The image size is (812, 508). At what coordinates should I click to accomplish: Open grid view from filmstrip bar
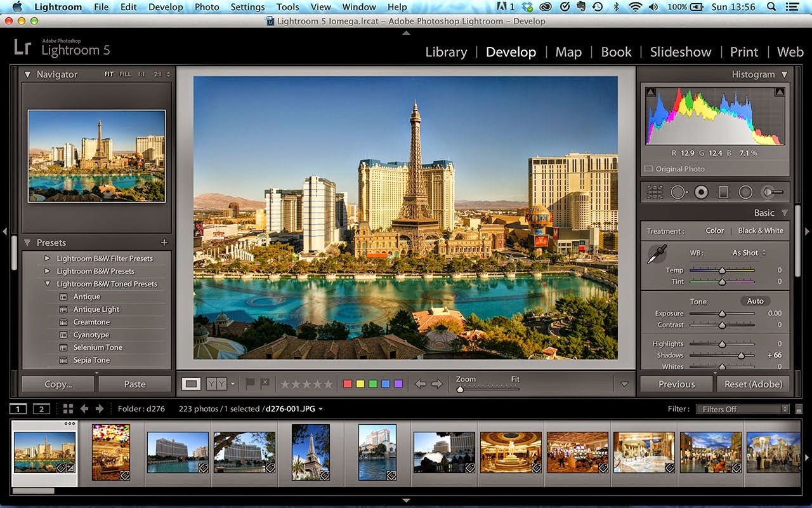(x=68, y=409)
